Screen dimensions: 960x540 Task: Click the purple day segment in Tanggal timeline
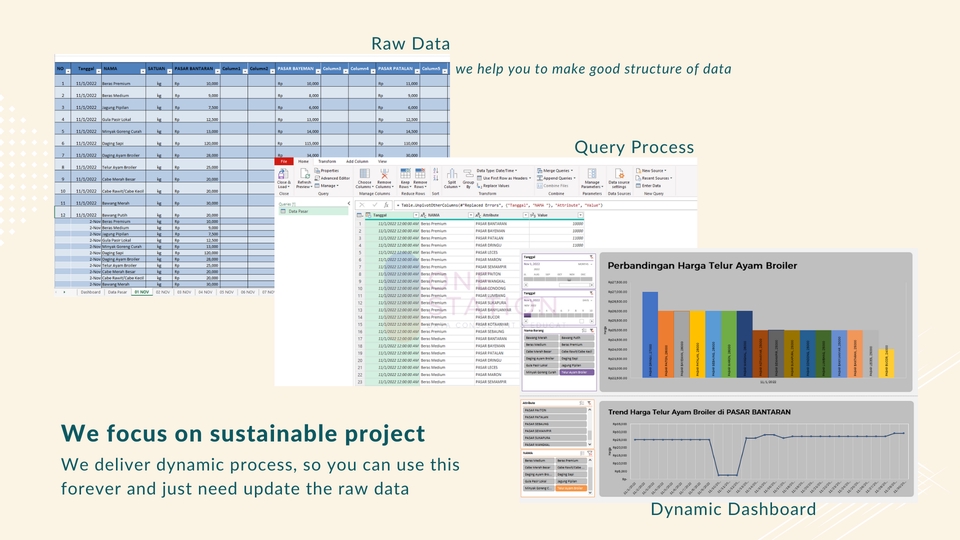point(528,316)
